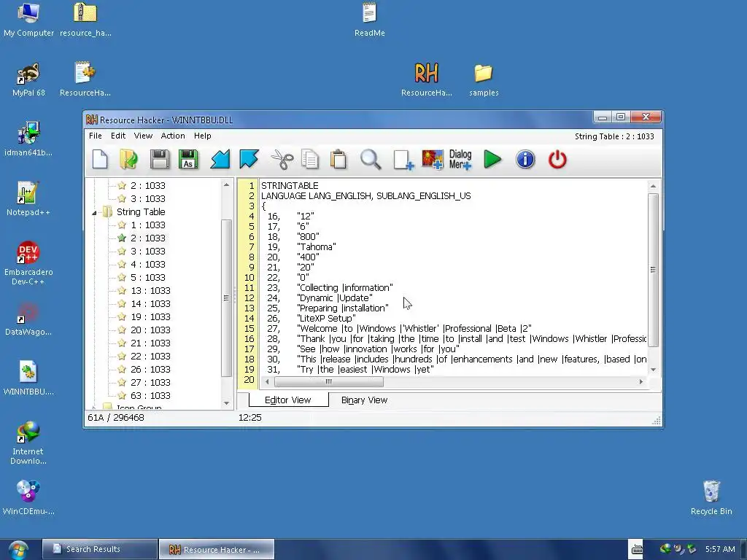Select String Table entry 4 : 1033
The height and width of the screenshot is (560, 747).
click(x=147, y=264)
